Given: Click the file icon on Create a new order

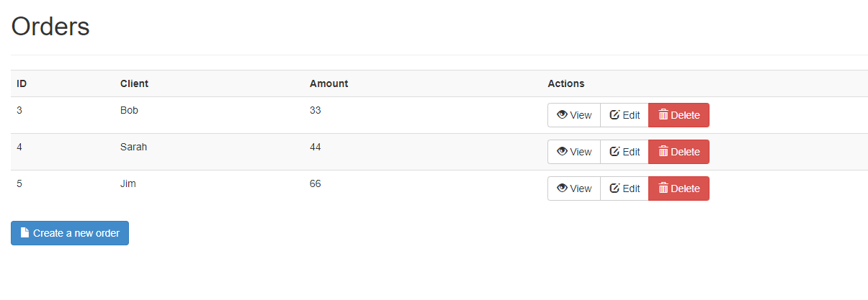Looking at the screenshot, I should 25,232.
